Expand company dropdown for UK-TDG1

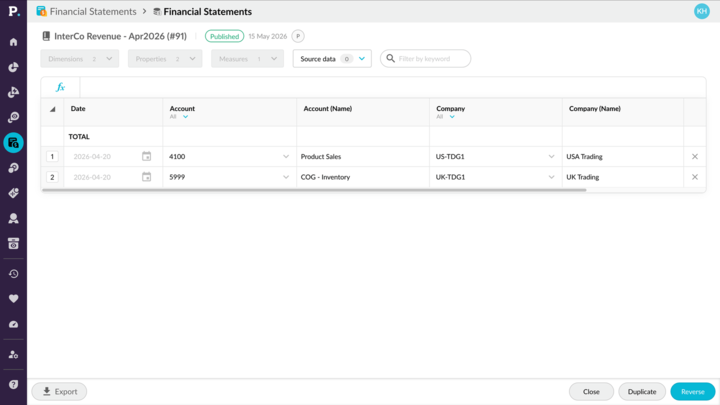(x=551, y=177)
